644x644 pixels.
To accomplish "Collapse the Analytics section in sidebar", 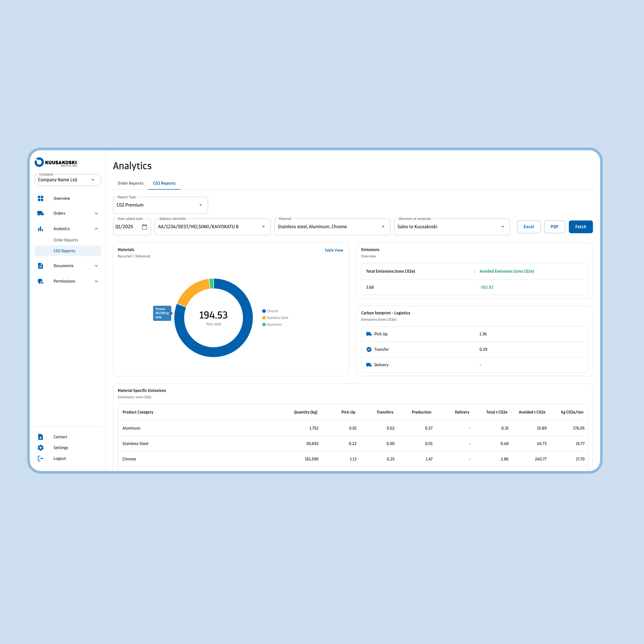I will 96,229.
